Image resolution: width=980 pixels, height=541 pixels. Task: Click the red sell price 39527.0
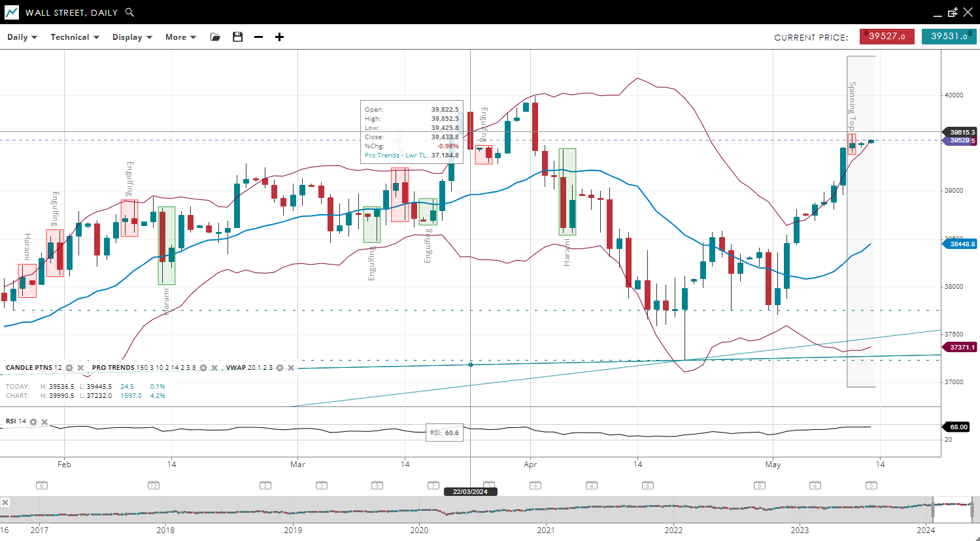click(x=887, y=37)
